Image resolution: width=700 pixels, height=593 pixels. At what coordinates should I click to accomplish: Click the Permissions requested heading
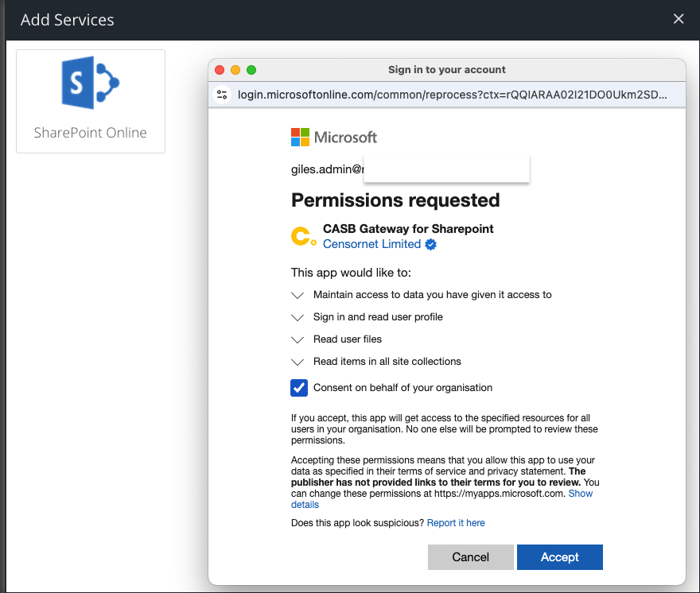tap(395, 200)
